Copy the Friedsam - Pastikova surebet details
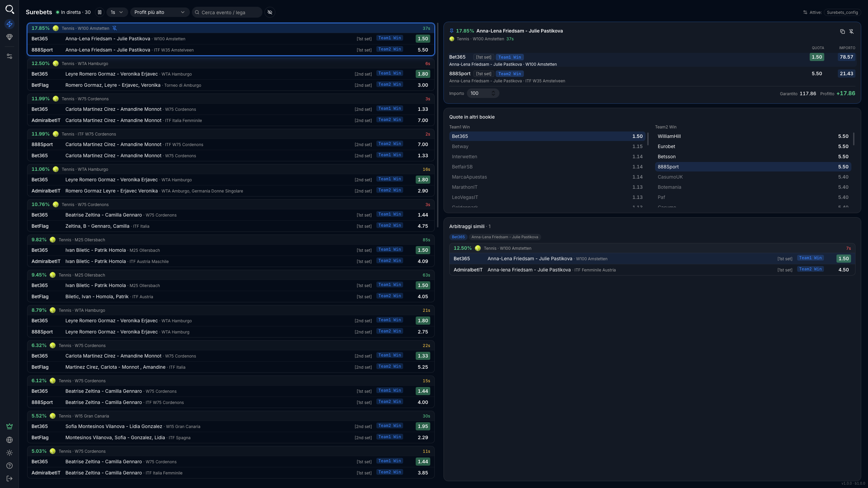Viewport: 868px width, 488px height. pos(842,31)
